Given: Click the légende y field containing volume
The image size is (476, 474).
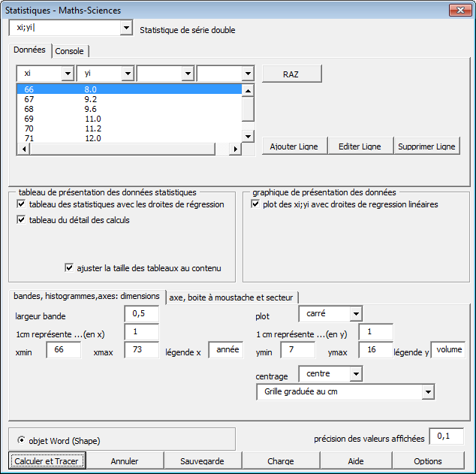Looking at the screenshot, I should pos(448,349).
